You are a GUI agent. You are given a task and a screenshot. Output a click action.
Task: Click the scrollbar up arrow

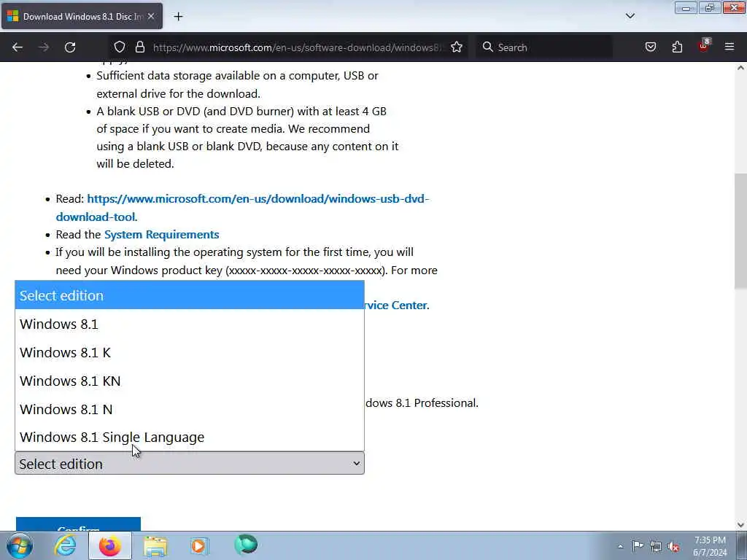pos(740,68)
